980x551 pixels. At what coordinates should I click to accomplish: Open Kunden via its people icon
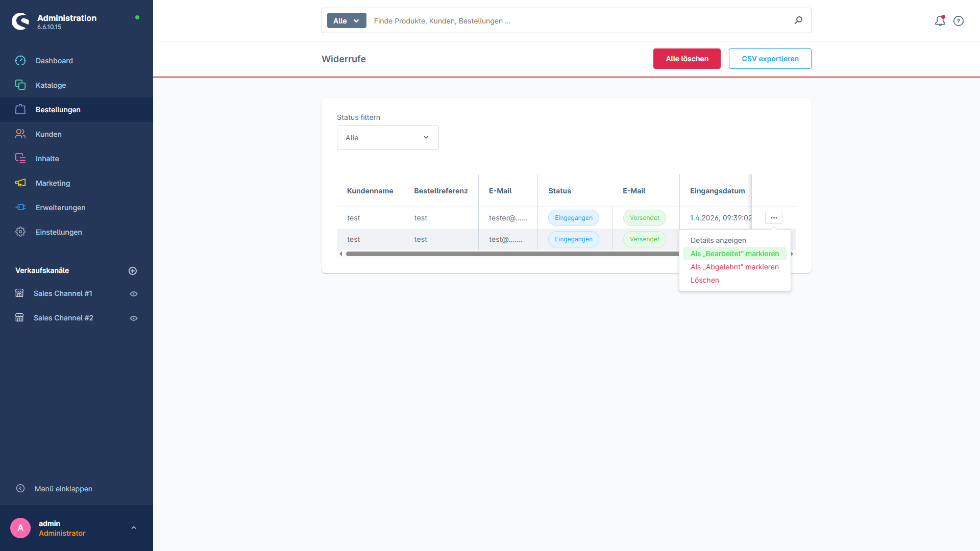(20, 134)
